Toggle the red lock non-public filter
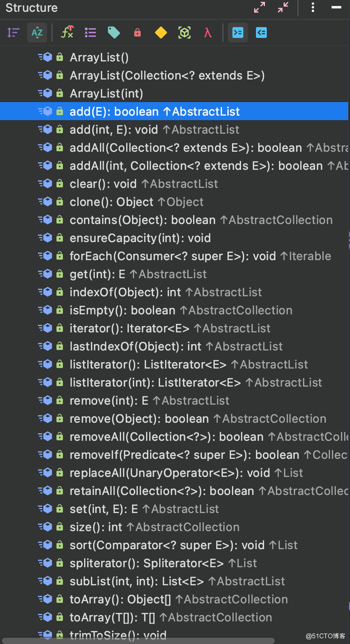 (x=137, y=33)
